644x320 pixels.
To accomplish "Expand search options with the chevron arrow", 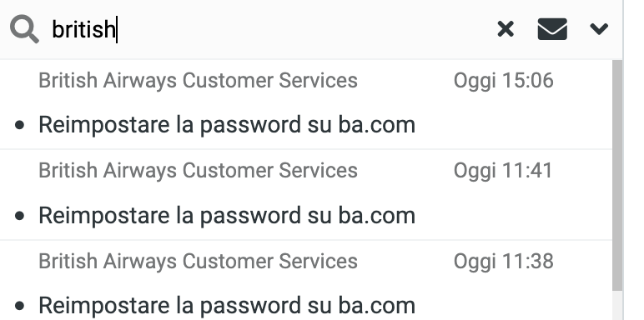I will click(x=599, y=28).
